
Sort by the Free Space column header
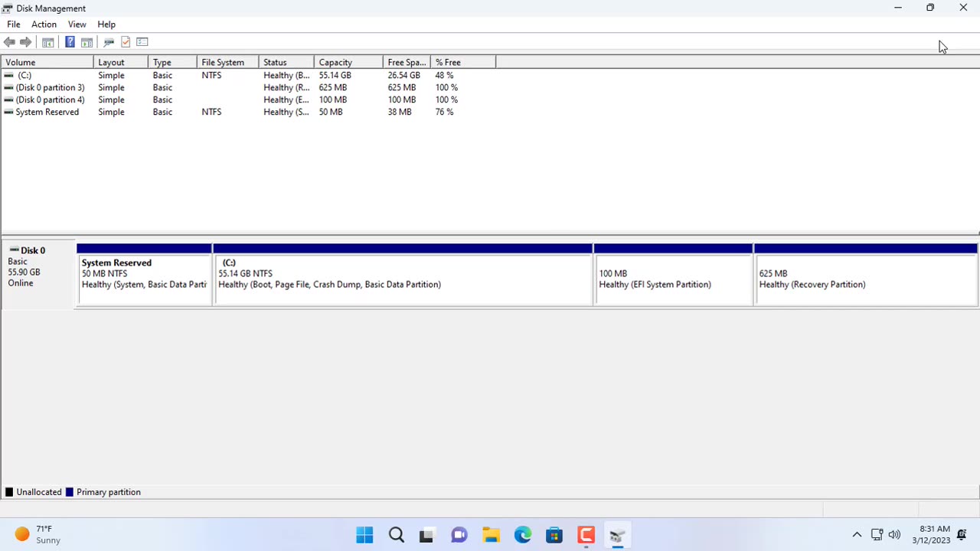tap(407, 62)
